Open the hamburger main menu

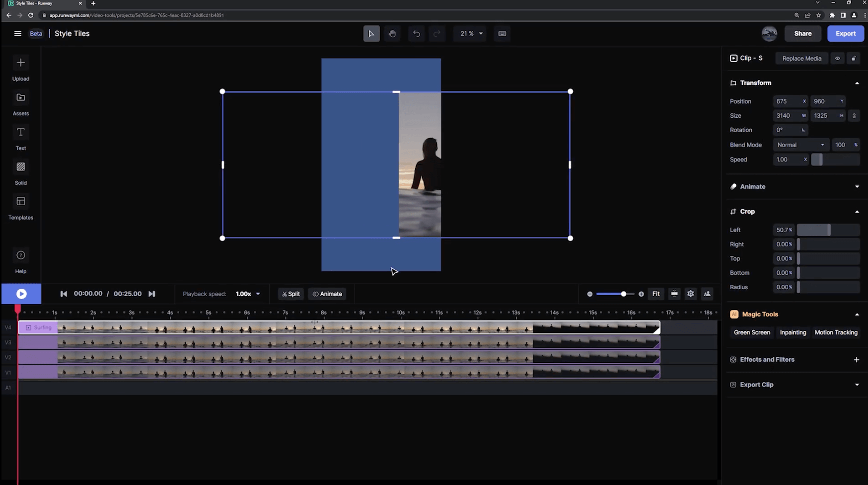coord(18,34)
